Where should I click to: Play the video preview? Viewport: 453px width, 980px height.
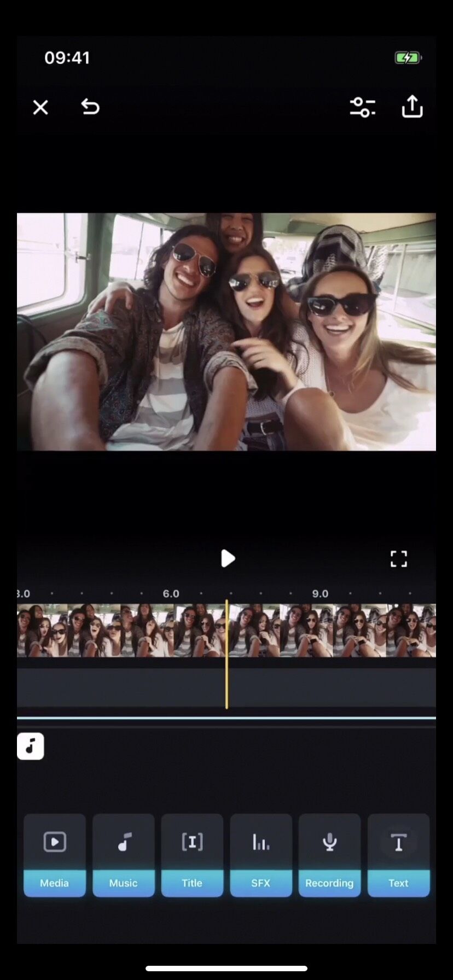click(x=228, y=558)
